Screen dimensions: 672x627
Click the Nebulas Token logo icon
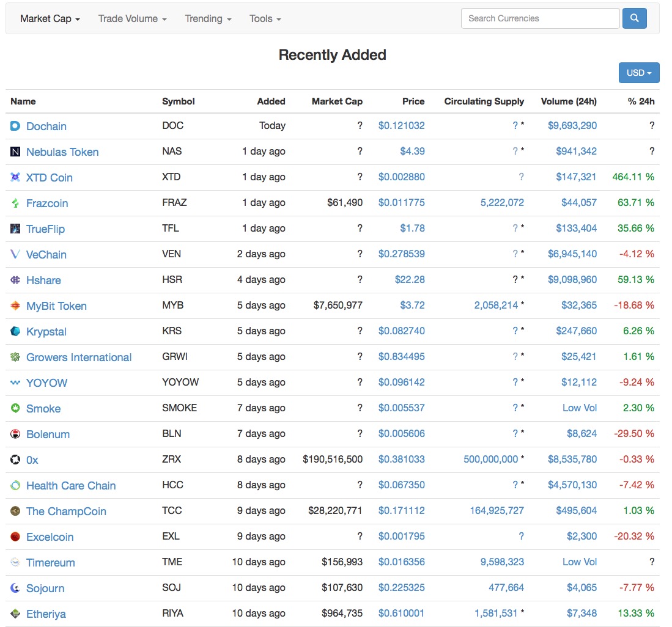[x=15, y=152]
